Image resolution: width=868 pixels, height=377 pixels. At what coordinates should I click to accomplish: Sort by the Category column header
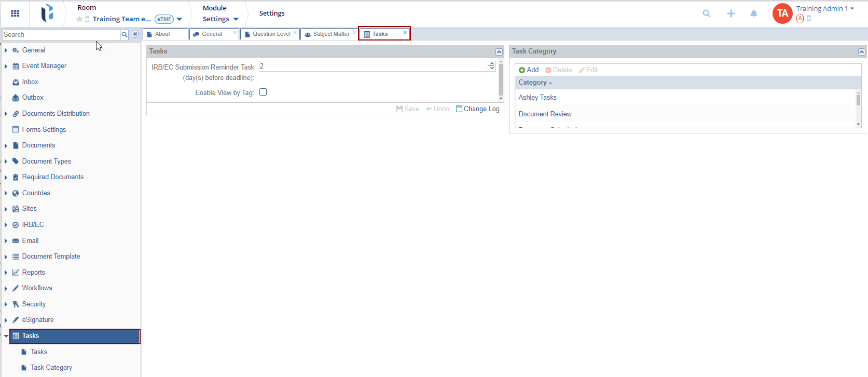(x=532, y=83)
